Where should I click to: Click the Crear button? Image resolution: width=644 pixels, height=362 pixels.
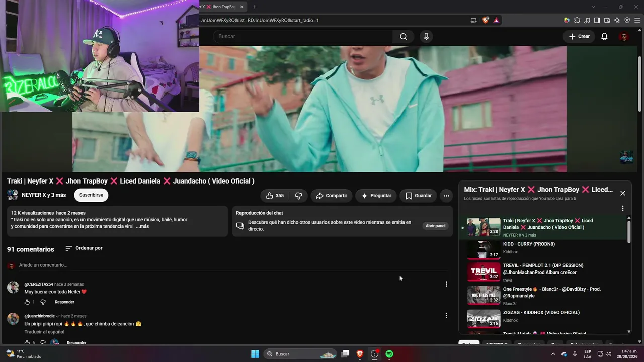pos(579,36)
